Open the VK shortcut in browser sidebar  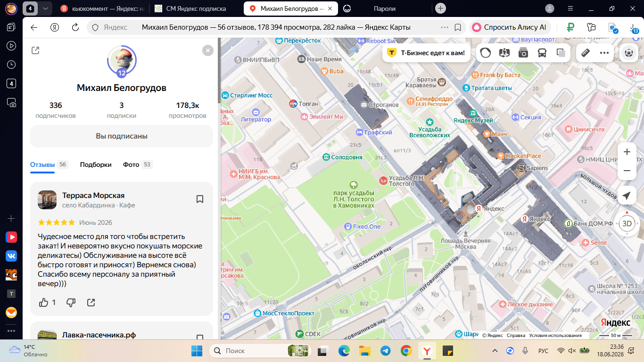(x=11, y=256)
